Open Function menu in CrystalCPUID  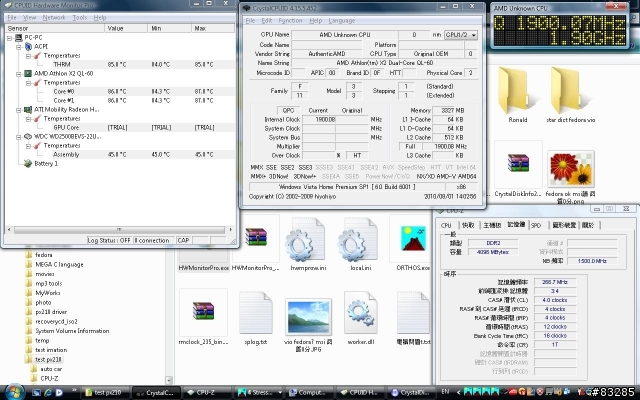pyautogui.click(x=290, y=20)
